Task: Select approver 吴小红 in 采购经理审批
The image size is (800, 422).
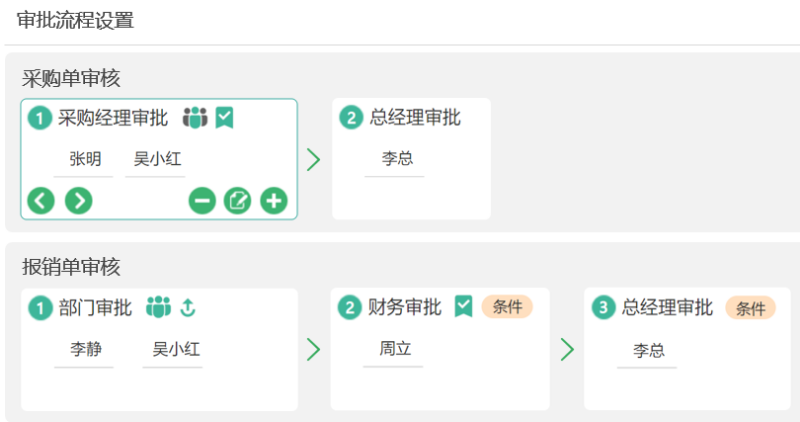Action: pos(157,159)
